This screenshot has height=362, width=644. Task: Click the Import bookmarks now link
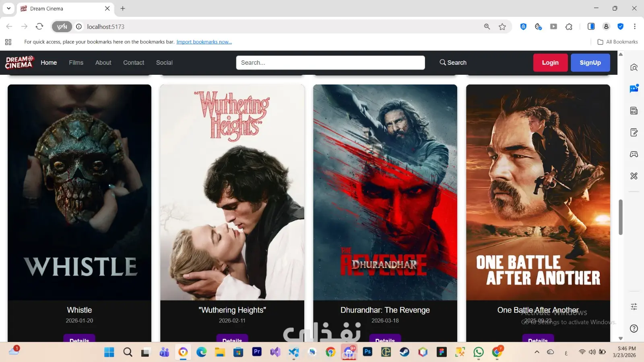tap(204, 42)
